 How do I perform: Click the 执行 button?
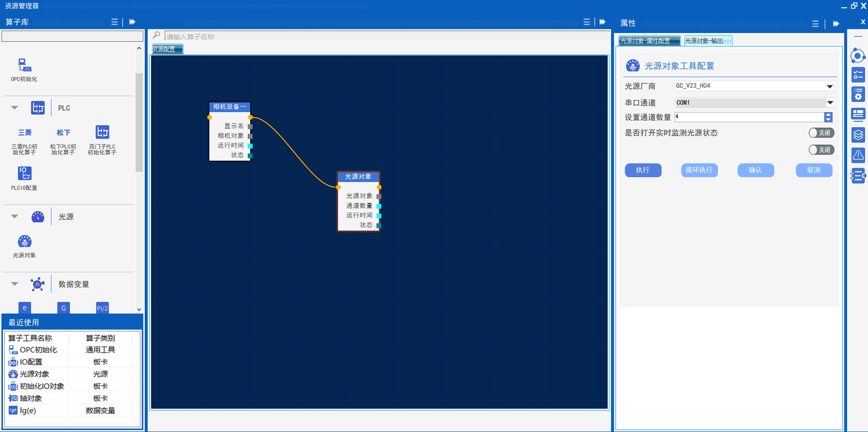coord(643,171)
